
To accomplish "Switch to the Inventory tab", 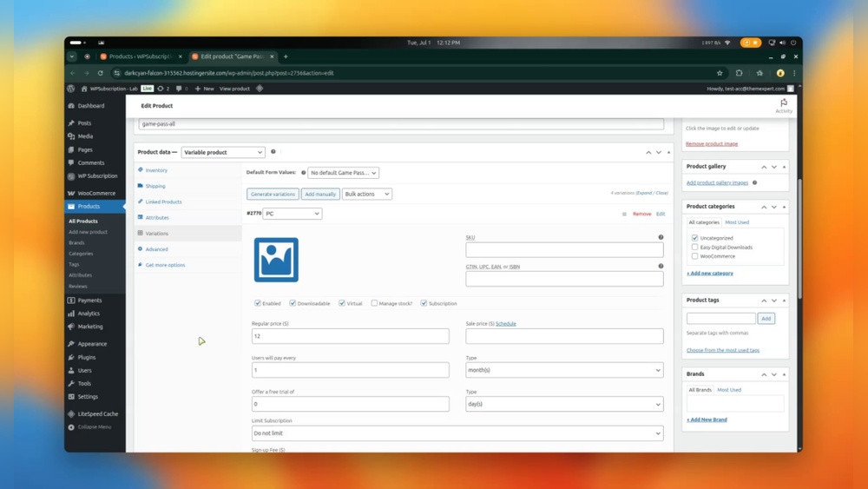I will tap(156, 170).
